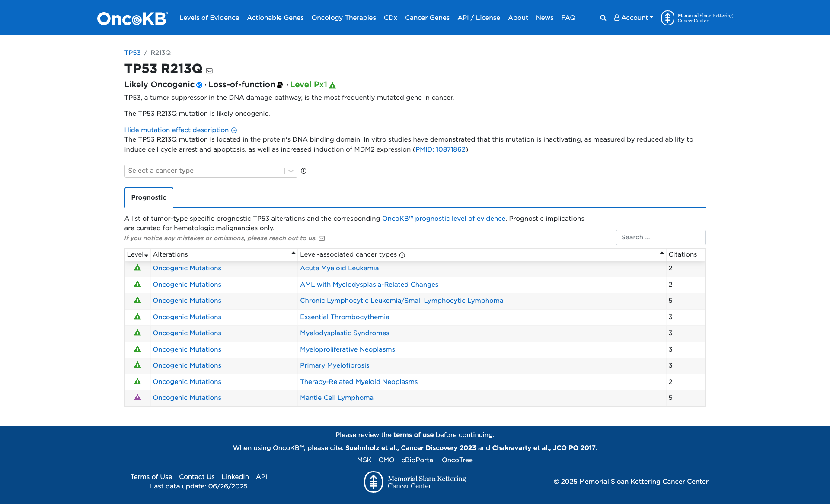
Task: Open the Account dropdown menu
Action: 633,18
